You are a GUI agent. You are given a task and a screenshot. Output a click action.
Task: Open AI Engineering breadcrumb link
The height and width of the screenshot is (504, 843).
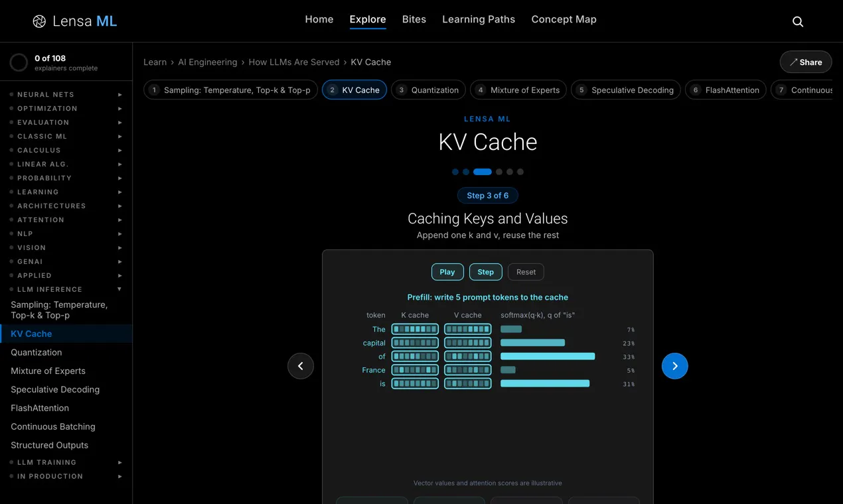click(208, 62)
